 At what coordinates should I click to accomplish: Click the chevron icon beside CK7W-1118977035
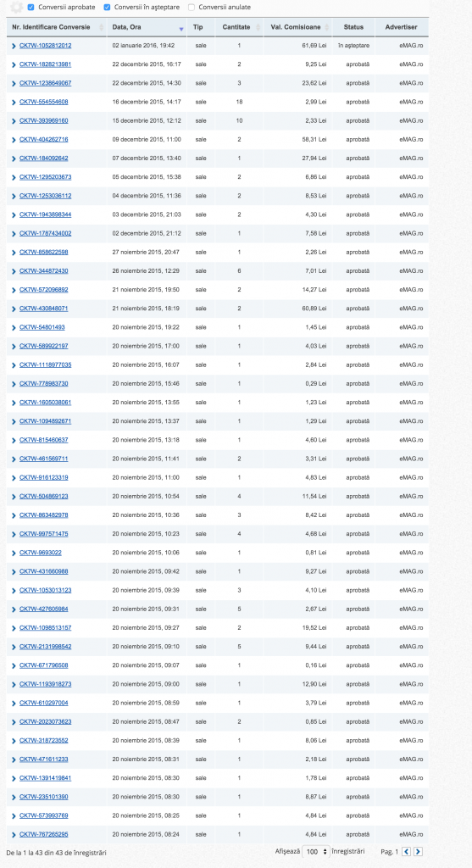point(14,364)
